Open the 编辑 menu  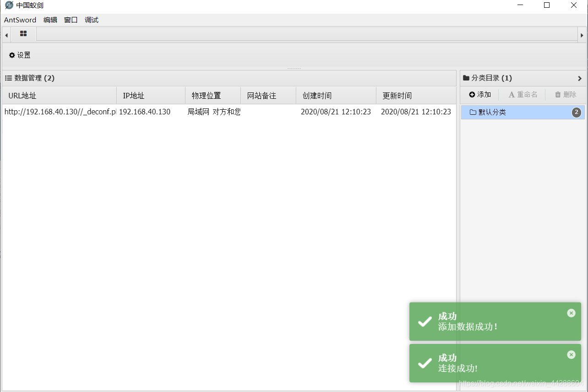[x=50, y=20]
